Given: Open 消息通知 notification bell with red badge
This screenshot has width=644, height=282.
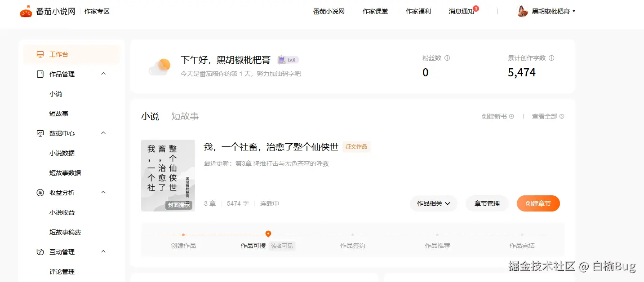Looking at the screenshot, I should (x=462, y=11).
